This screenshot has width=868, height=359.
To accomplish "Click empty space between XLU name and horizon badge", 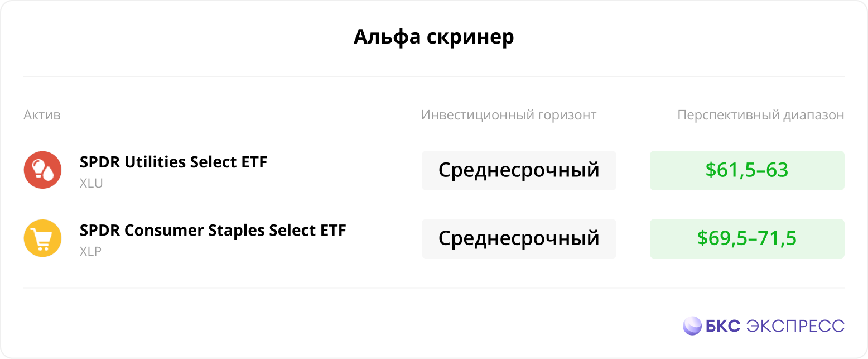I will [x=345, y=170].
